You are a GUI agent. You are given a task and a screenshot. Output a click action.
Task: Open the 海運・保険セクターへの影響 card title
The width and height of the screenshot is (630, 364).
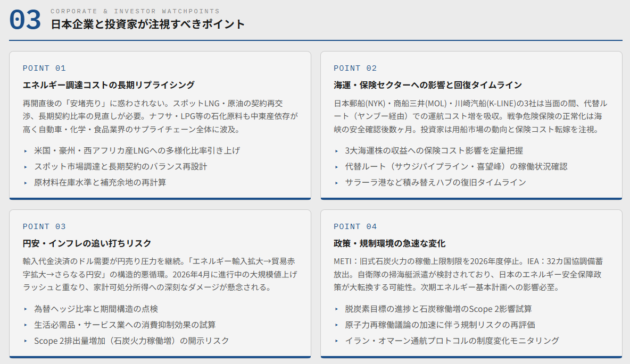[x=427, y=85]
